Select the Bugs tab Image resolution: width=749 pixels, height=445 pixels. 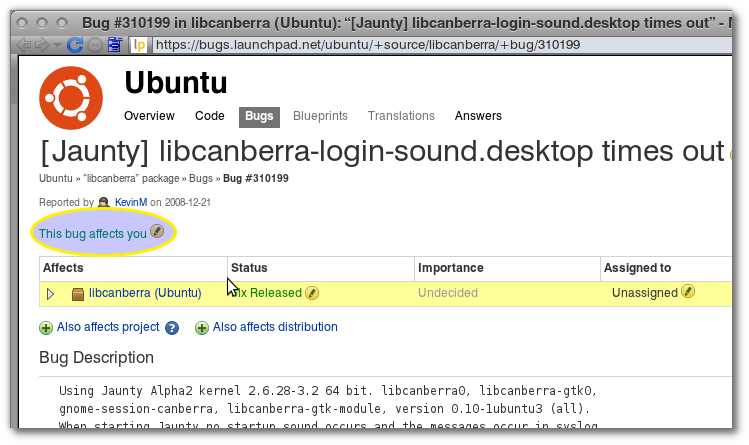point(259,117)
